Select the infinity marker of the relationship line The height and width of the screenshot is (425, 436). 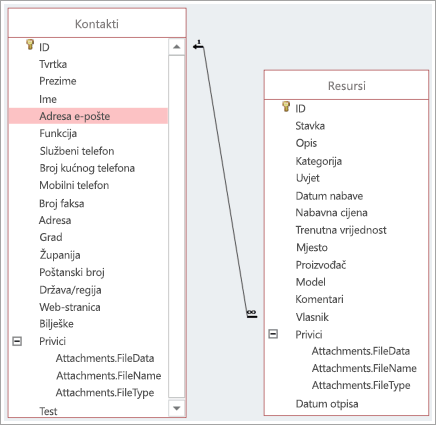[x=252, y=314]
